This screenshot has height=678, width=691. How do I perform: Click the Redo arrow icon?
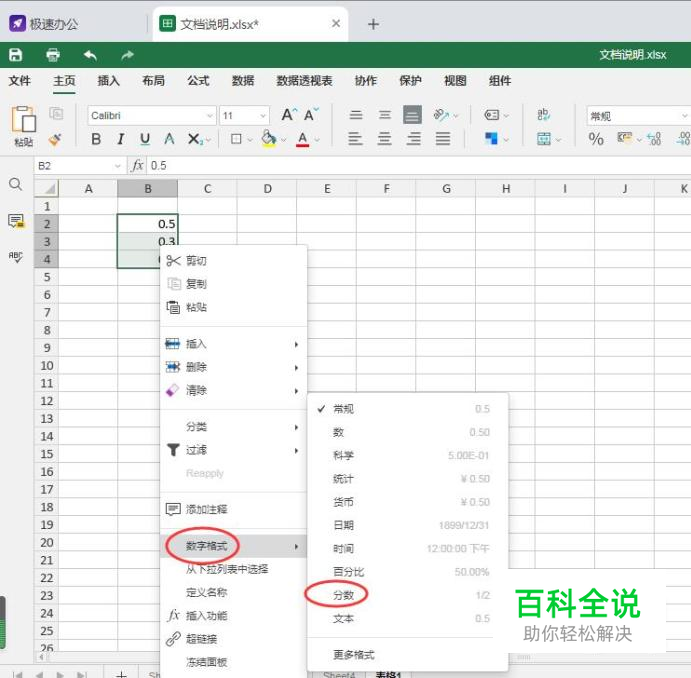127,55
